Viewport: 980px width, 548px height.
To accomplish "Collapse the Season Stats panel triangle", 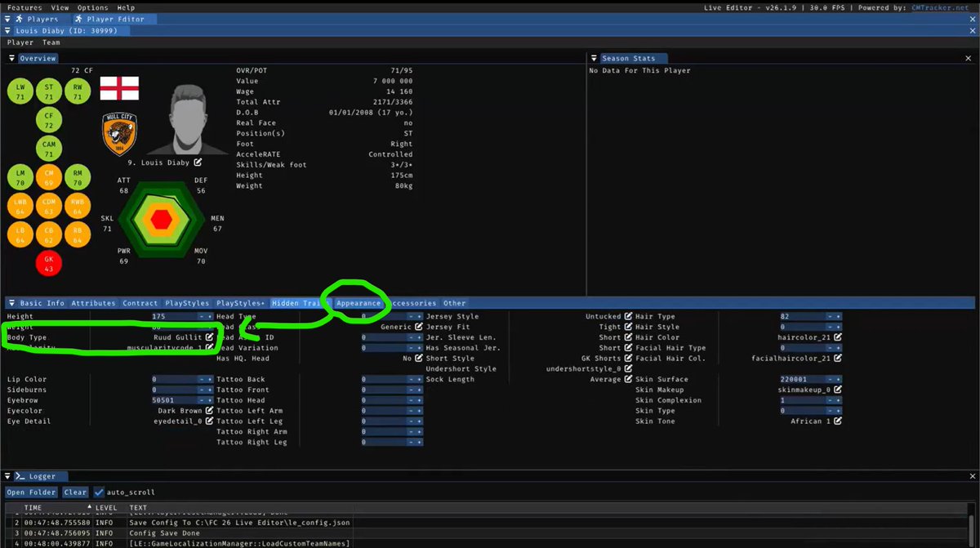I will 594,59.
